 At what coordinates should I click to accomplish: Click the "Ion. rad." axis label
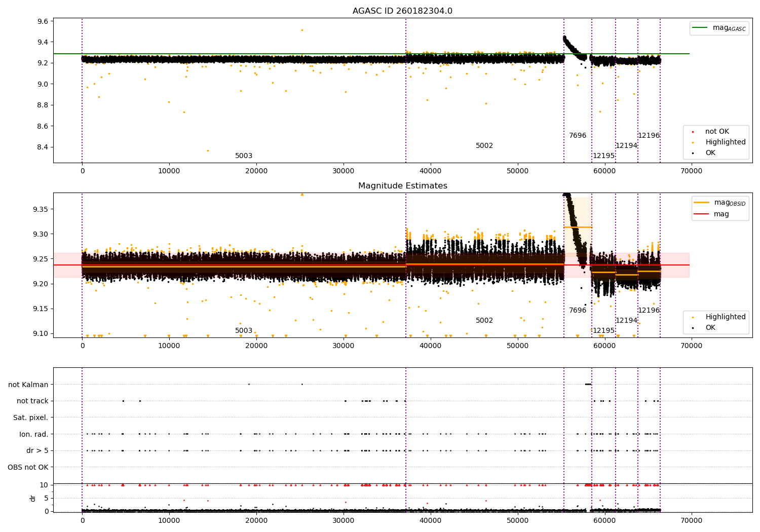(x=34, y=434)
